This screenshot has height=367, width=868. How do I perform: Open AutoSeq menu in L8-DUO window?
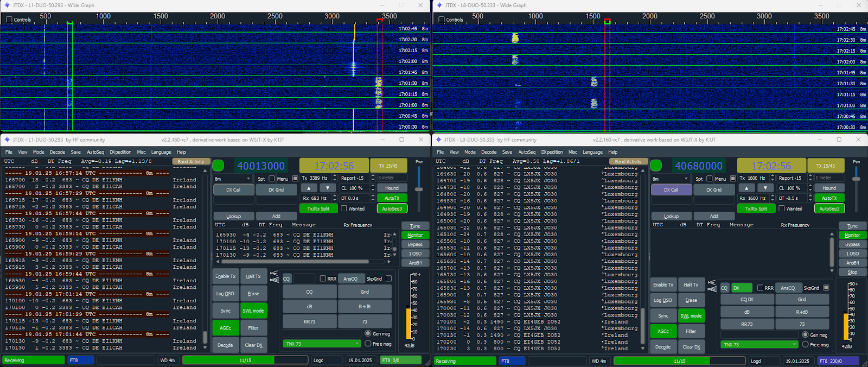(527, 152)
